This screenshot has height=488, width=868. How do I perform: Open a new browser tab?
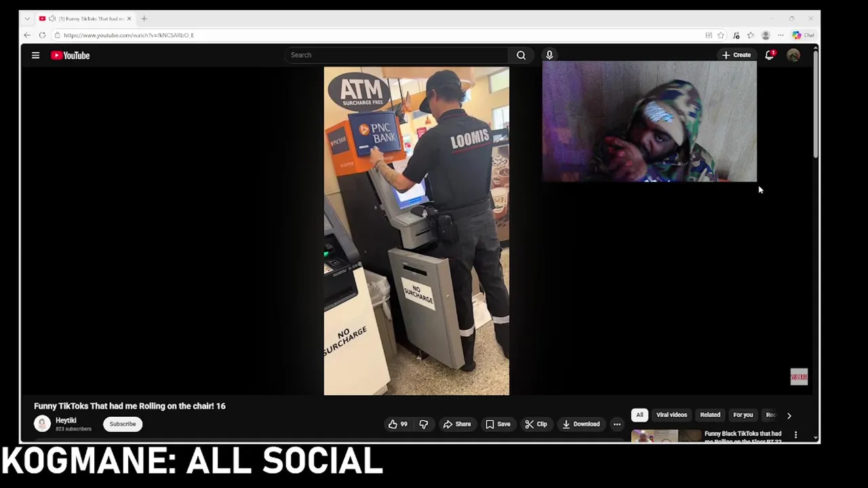[144, 19]
